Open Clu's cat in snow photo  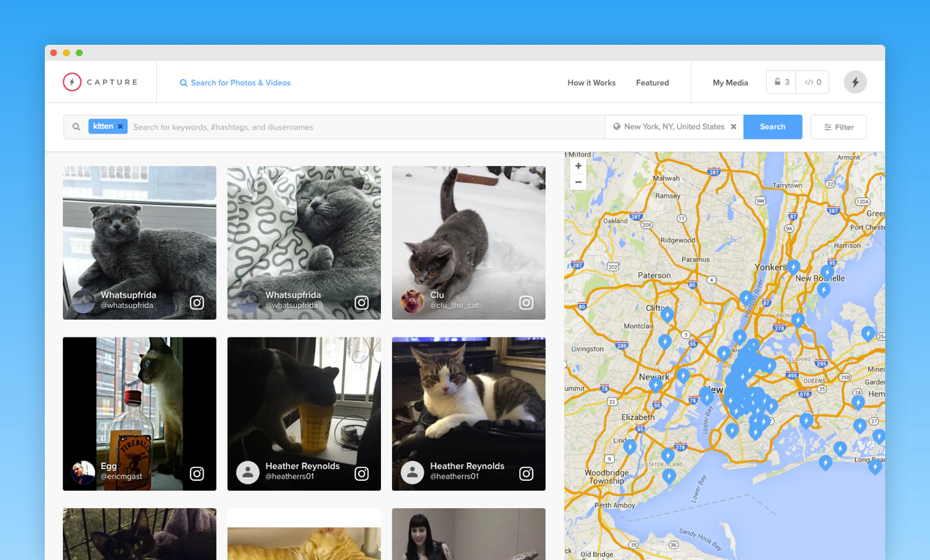click(469, 243)
